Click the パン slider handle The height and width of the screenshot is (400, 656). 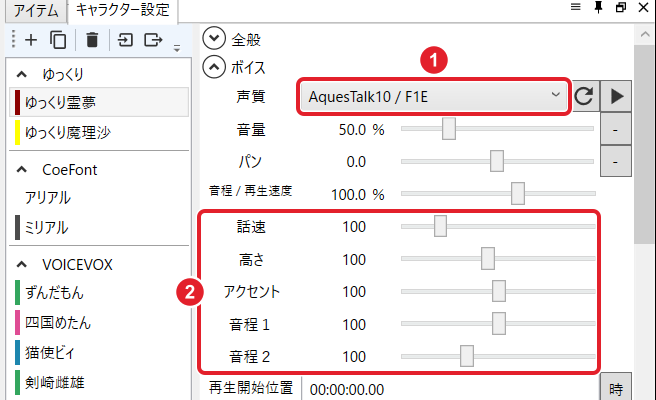tap(497, 161)
